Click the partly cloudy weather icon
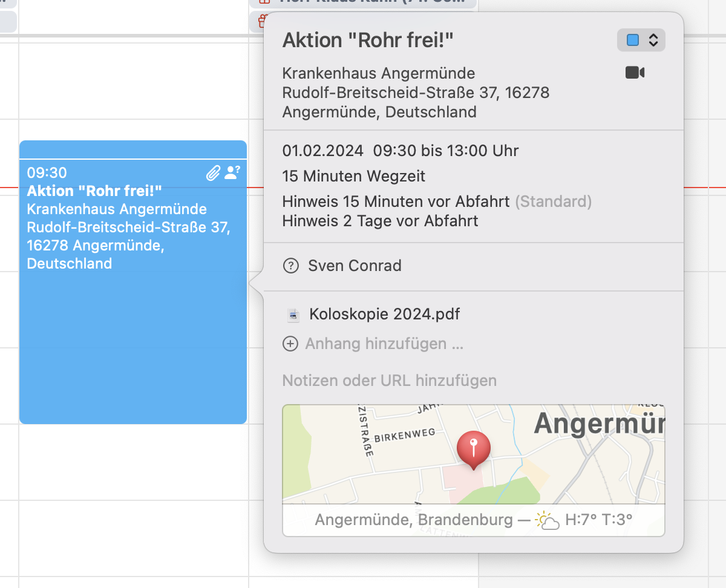Image resolution: width=726 pixels, height=588 pixels. click(x=547, y=520)
